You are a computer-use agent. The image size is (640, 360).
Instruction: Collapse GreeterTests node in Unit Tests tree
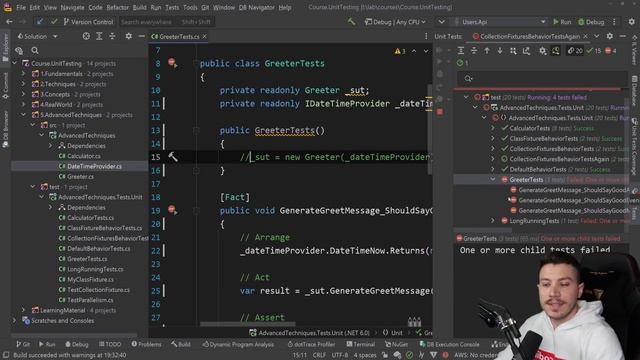coord(493,180)
